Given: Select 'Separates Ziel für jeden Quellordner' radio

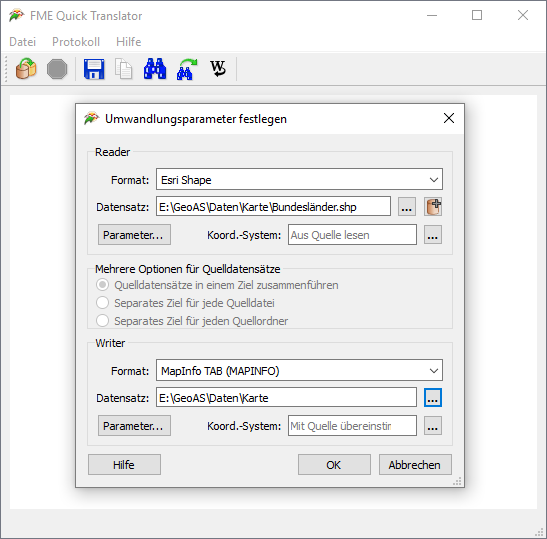Looking at the screenshot, I should coord(103,320).
